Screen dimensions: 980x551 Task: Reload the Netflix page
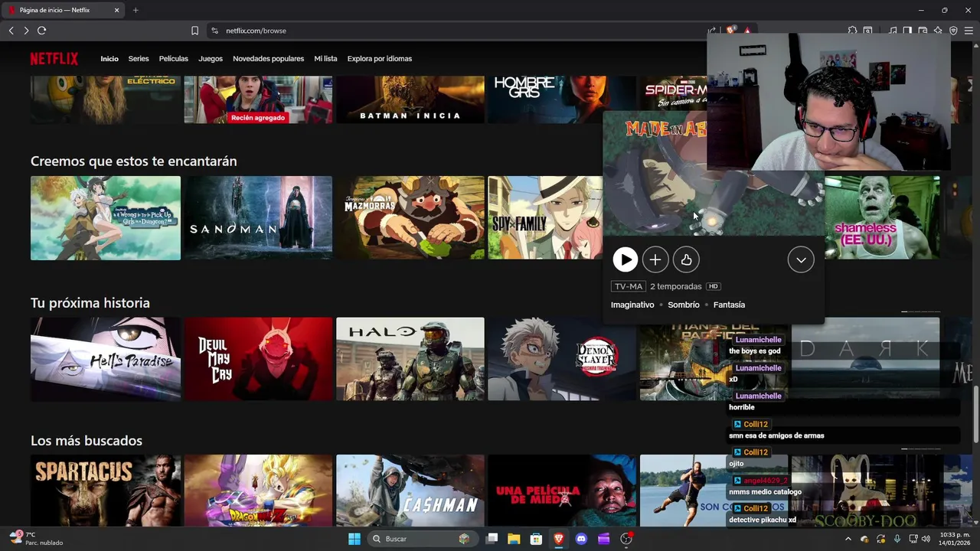click(42, 31)
